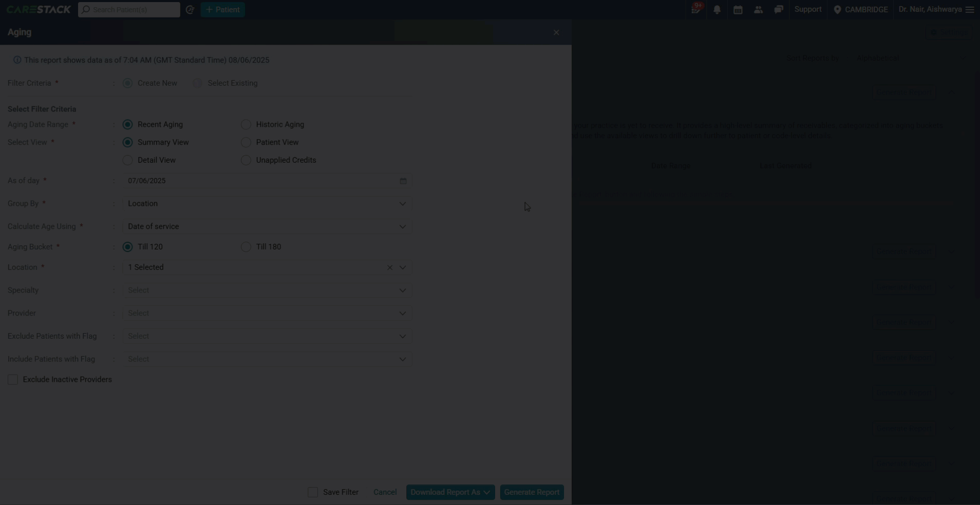Click the CareStack logo
This screenshot has width=980, height=505.
coord(39,9)
